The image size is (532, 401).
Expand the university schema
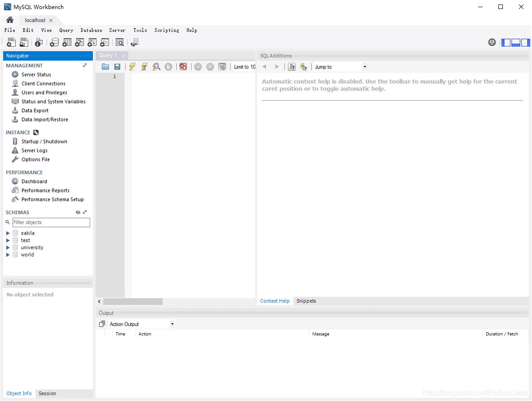tap(8, 247)
